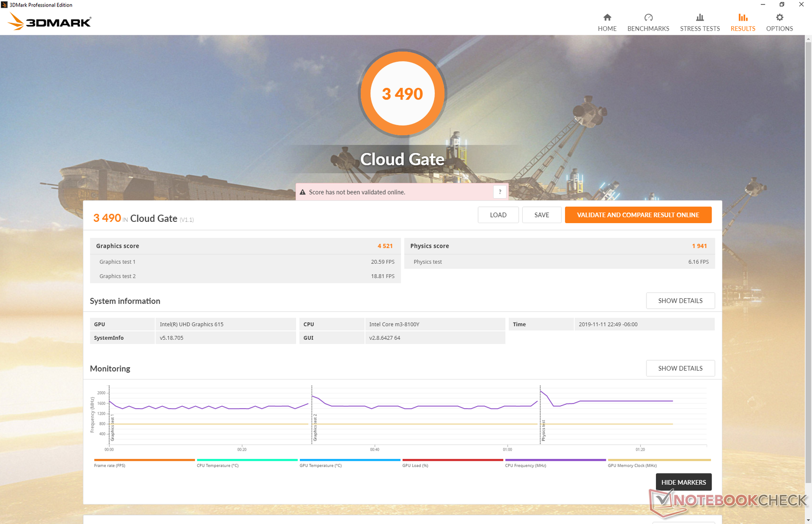Click the 3DMark logo
812x524 pixels.
click(x=49, y=21)
